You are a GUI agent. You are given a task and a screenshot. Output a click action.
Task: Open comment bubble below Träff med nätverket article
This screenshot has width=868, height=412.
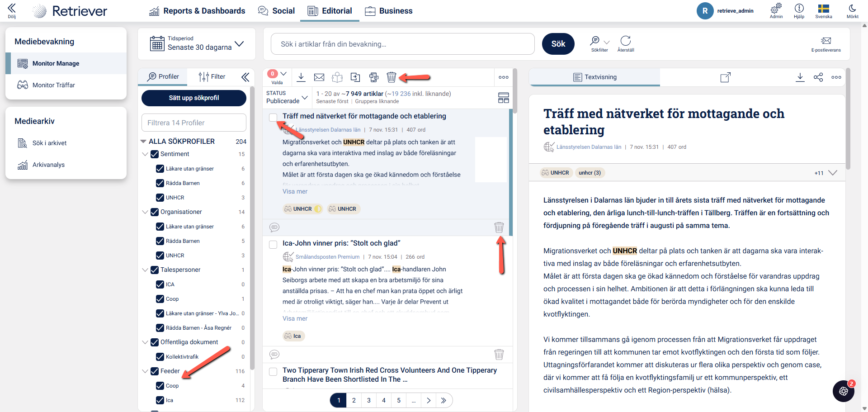click(x=274, y=227)
